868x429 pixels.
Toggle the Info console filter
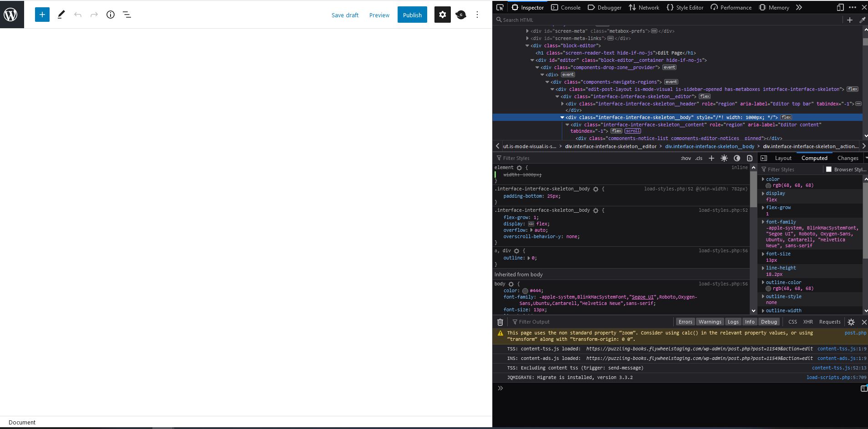[750, 322]
